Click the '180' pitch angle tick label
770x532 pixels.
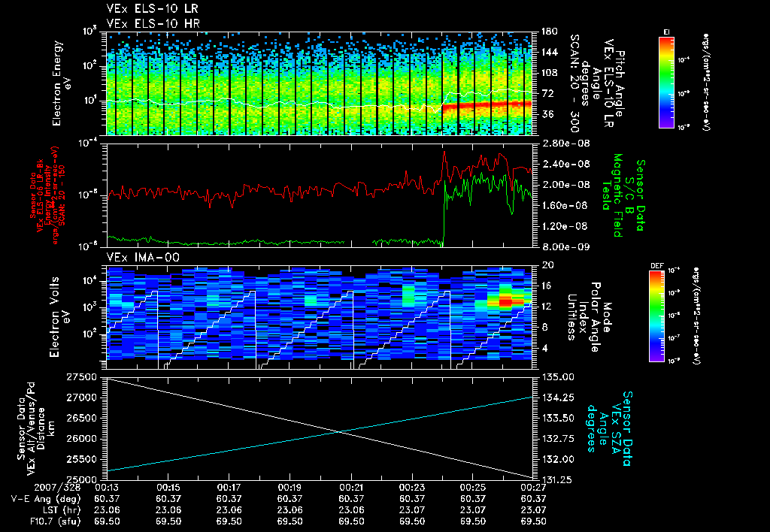tap(550, 32)
